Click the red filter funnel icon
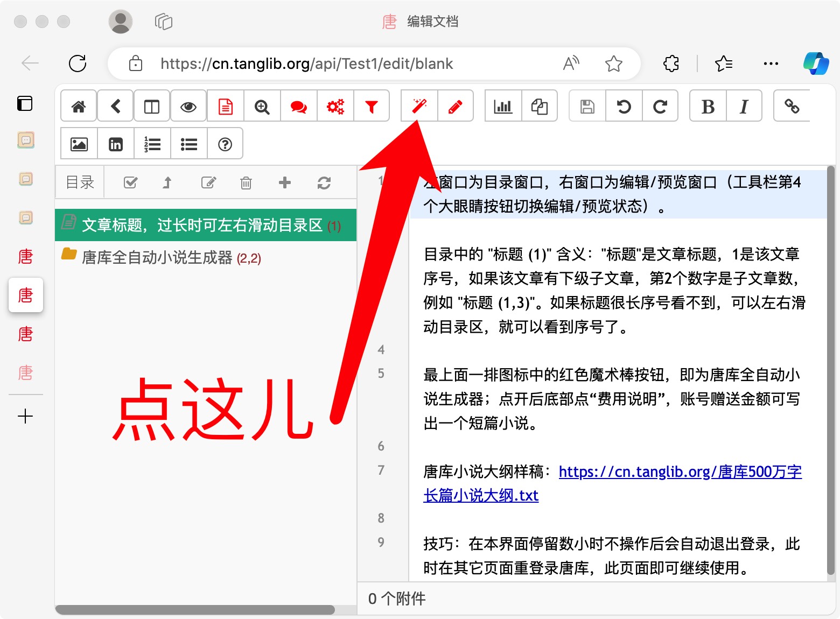This screenshot has height=619, width=840. [372, 106]
